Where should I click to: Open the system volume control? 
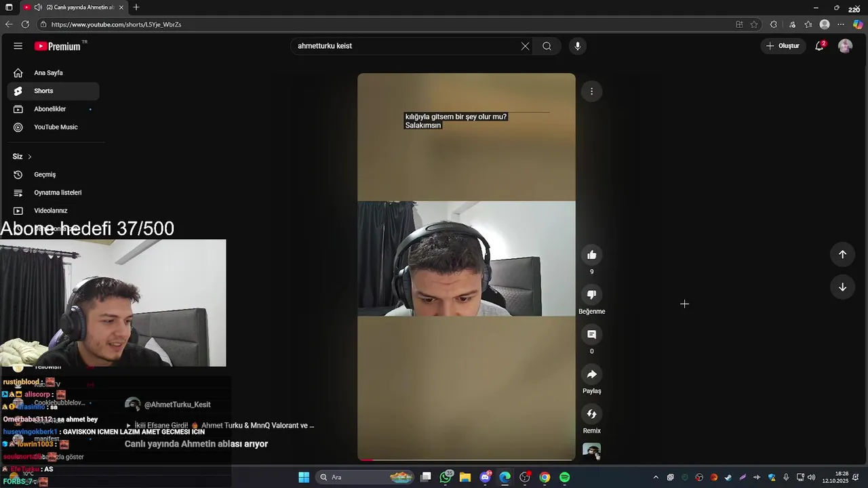click(x=811, y=477)
